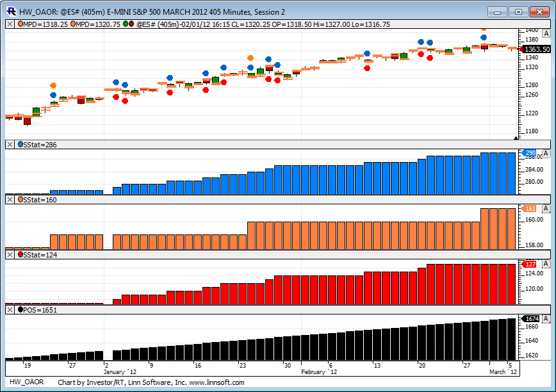556x392 pixels.
Task: Click the blue 290 value tag
Action: coord(530,153)
